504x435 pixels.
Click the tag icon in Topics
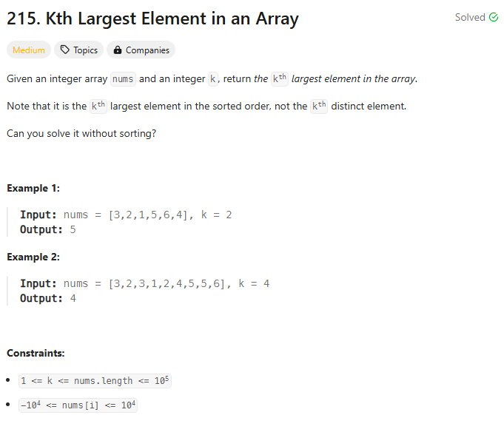pyautogui.click(x=65, y=50)
